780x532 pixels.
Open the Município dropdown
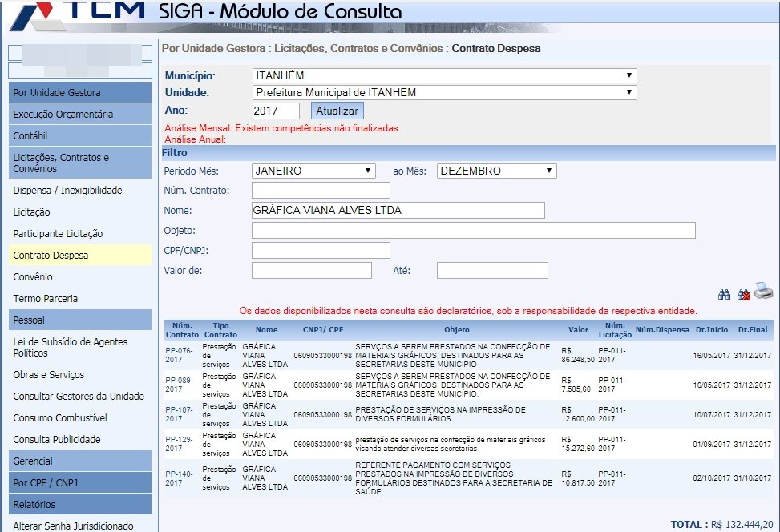pos(444,75)
